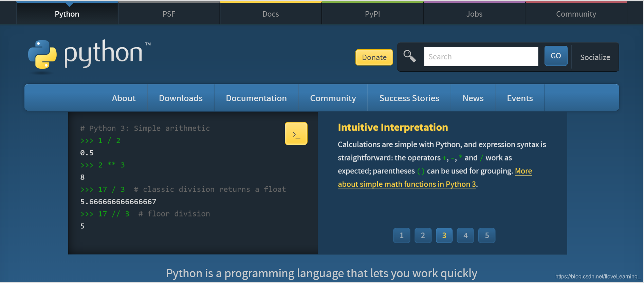Open the Python top tab
The width and height of the screenshot is (644, 283).
[67, 14]
